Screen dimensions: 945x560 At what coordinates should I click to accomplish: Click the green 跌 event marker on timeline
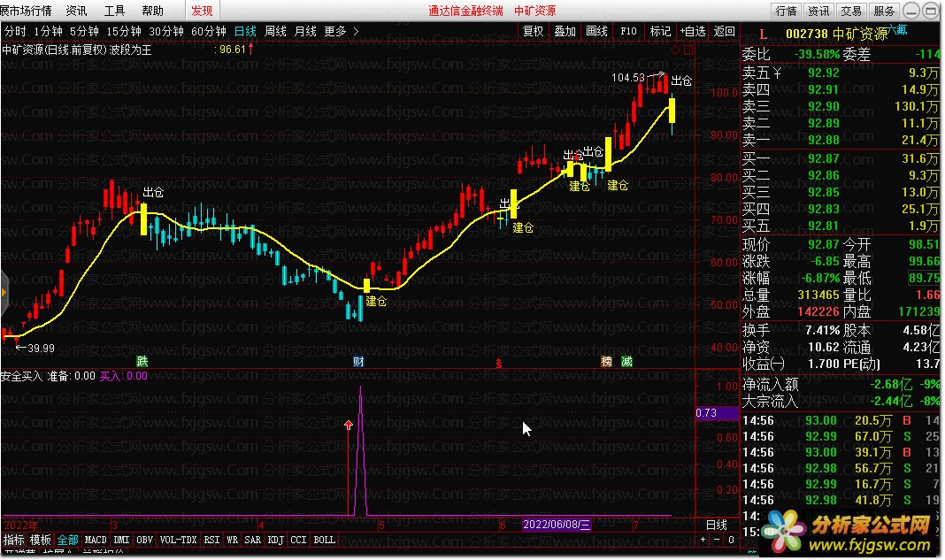(142, 362)
